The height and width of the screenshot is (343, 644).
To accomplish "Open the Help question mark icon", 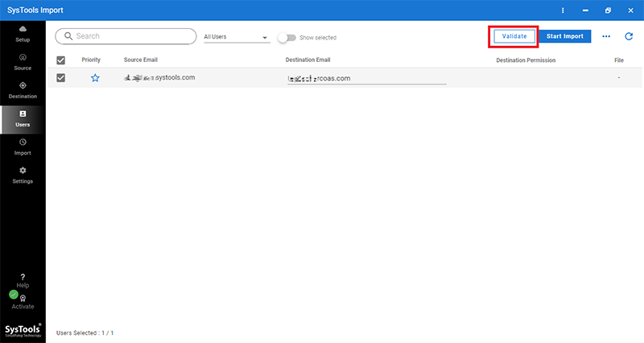I will click(x=23, y=277).
